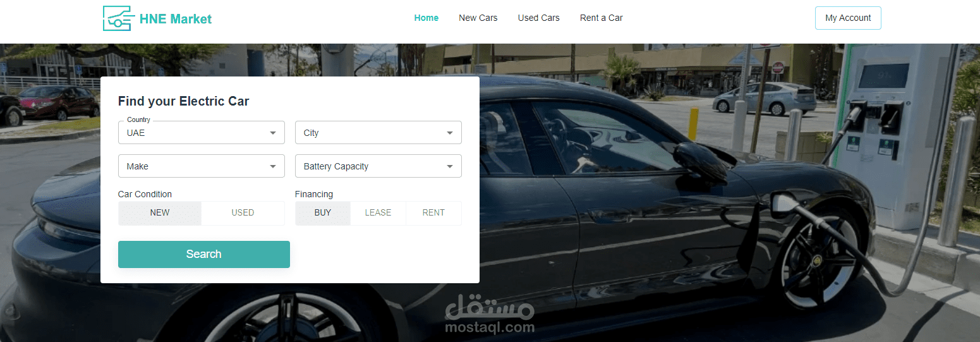Go to the Home page

(x=426, y=18)
